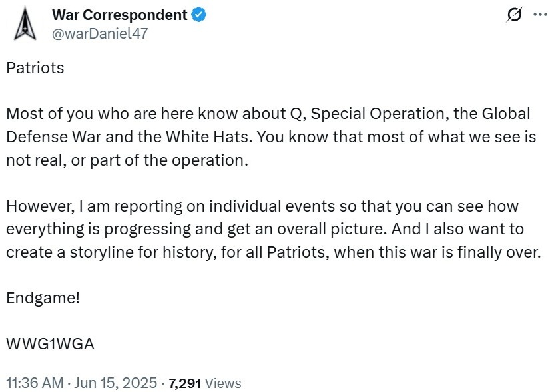
Task: Click the 7,291 view count number
Action: (x=185, y=383)
